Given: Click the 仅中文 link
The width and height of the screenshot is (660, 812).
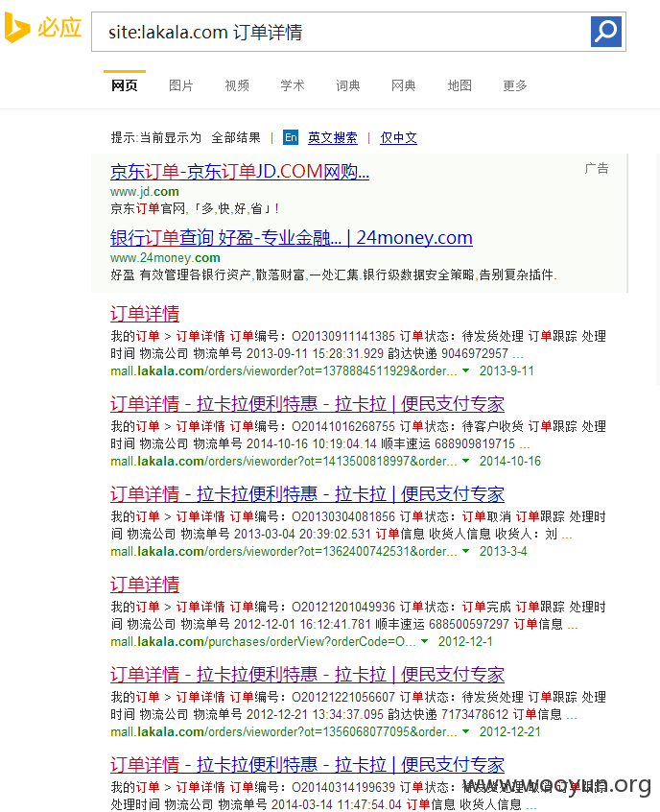Looking at the screenshot, I should (398, 138).
